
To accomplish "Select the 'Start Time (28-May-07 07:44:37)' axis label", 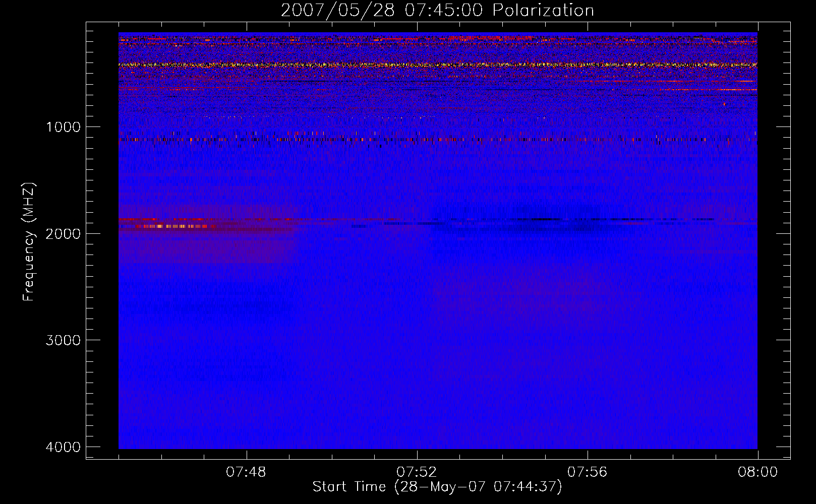I will tap(437, 487).
